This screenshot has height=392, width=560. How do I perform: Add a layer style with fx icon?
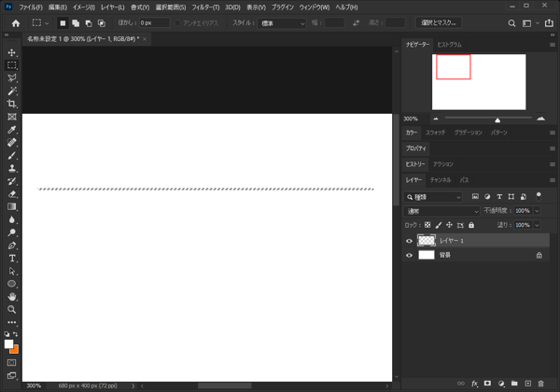(474, 384)
